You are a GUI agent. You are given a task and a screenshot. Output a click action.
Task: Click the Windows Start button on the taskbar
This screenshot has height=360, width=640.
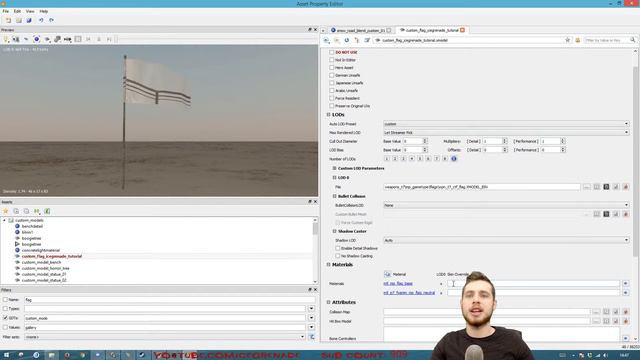6,355
